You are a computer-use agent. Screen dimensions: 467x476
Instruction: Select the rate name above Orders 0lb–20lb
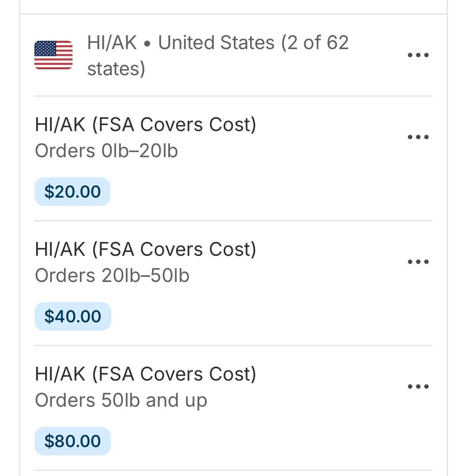click(x=145, y=125)
